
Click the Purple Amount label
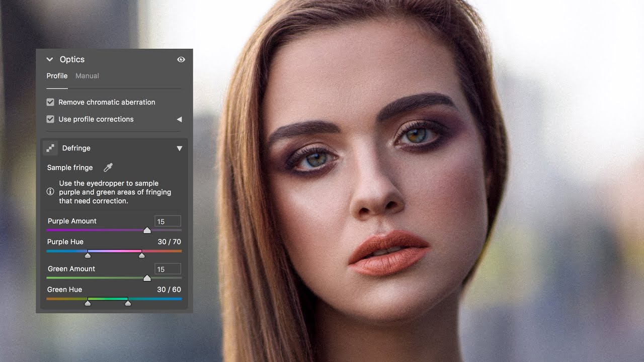72,221
